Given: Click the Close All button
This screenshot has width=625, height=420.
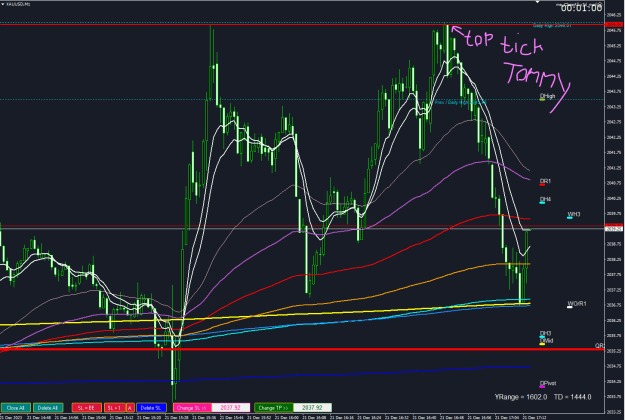Looking at the screenshot, I should coord(16,408).
